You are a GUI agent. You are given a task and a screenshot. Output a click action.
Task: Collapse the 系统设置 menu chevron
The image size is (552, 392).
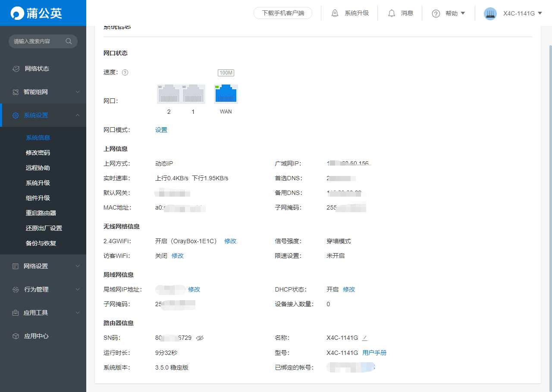click(x=78, y=115)
